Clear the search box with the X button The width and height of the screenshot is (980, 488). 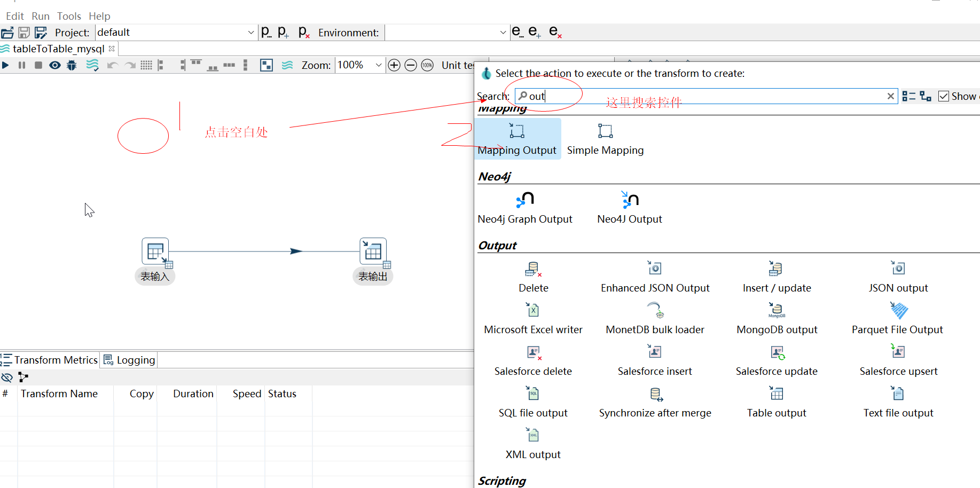[890, 96]
